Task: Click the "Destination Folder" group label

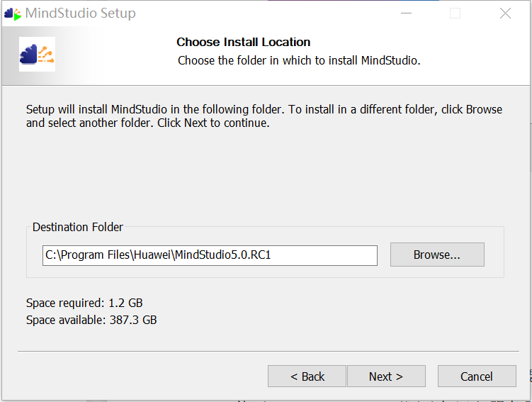Action: click(x=78, y=228)
